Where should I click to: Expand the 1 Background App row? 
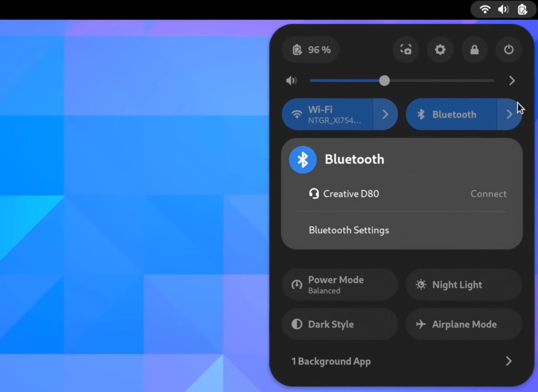pos(401,361)
